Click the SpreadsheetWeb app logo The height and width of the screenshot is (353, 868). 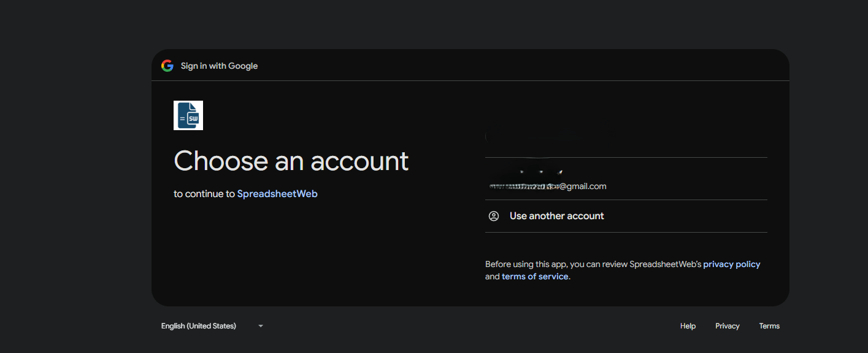pos(188,115)
